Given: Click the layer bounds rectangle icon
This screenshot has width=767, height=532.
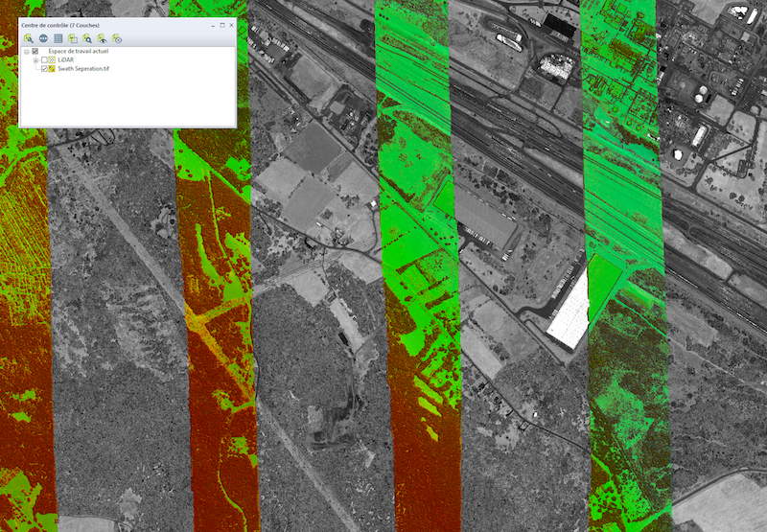Looking at the screenshot, I should click(73, 38).
